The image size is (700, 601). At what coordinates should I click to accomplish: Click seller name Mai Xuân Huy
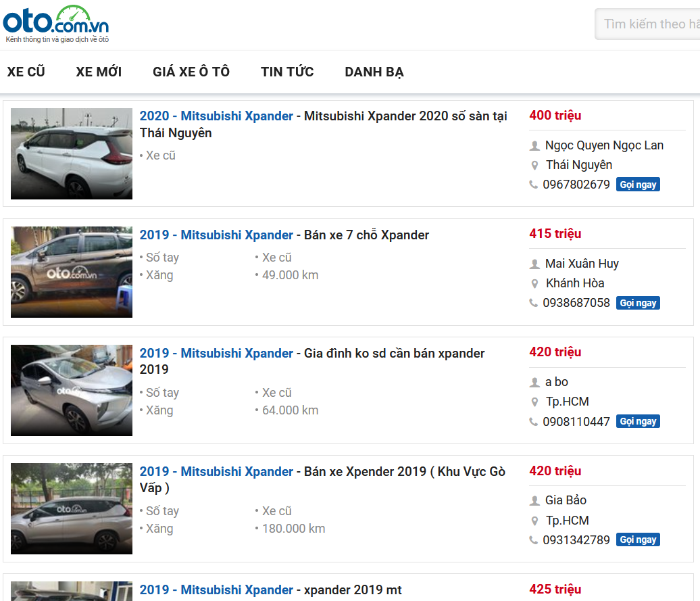582,264
